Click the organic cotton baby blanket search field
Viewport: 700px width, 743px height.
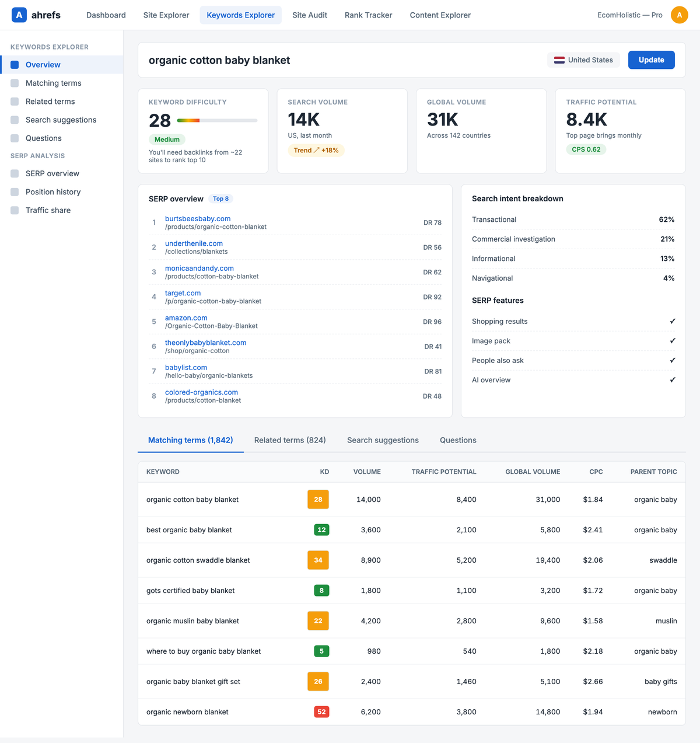(x=219, y=60)
